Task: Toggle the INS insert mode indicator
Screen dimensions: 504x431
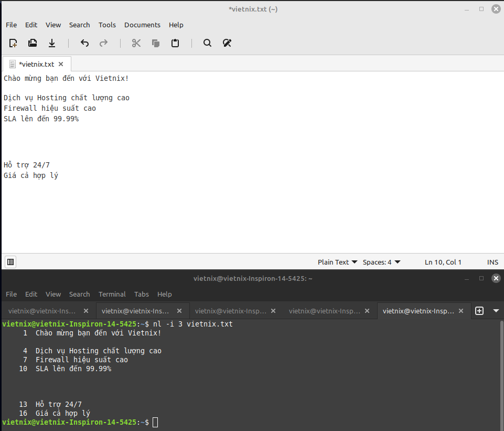Action: tap(492, 262)
